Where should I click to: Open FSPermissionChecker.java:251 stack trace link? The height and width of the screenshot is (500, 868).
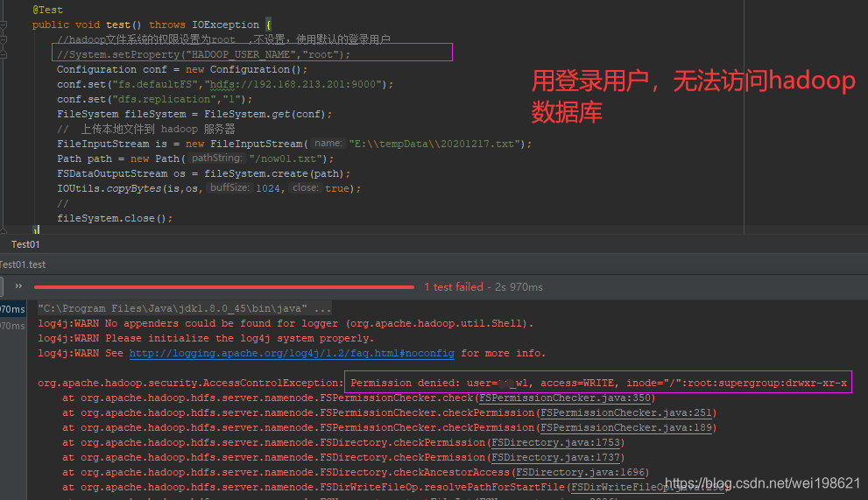click(x=626, y=413)
